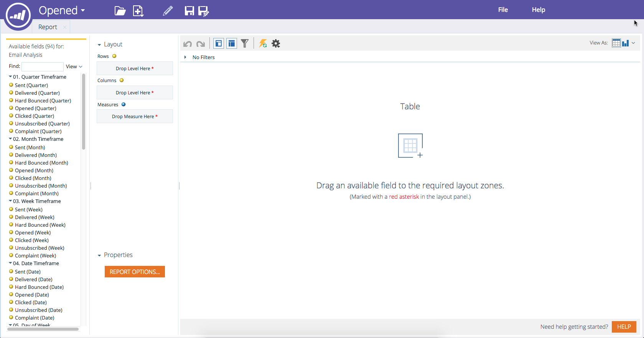Screen dimensions: 644x338
Task: Save the report with the floppy disk icon
Action: (189, 11)
